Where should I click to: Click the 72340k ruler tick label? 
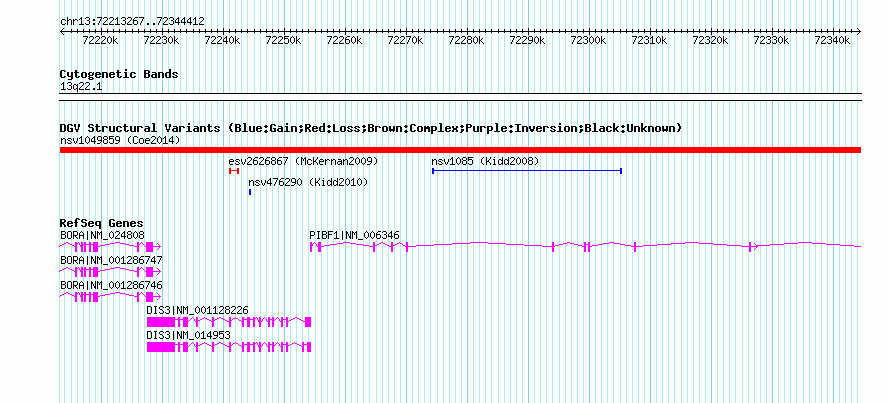tap(833, 40)
